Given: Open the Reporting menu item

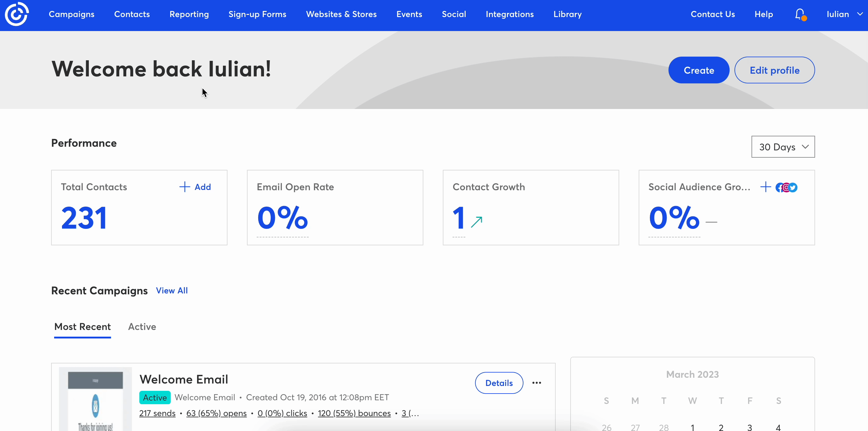Looking at the screenshot, I should 189,14.
